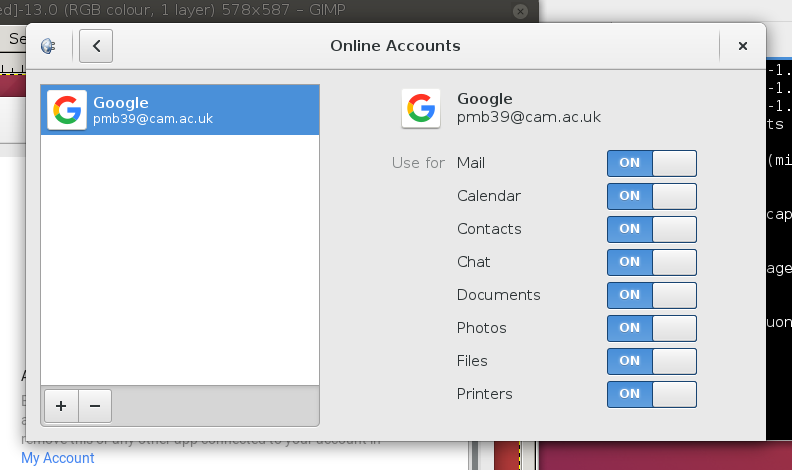Click the back arrow button in header
Screen dimensions: 792x470
click(96, 46)
